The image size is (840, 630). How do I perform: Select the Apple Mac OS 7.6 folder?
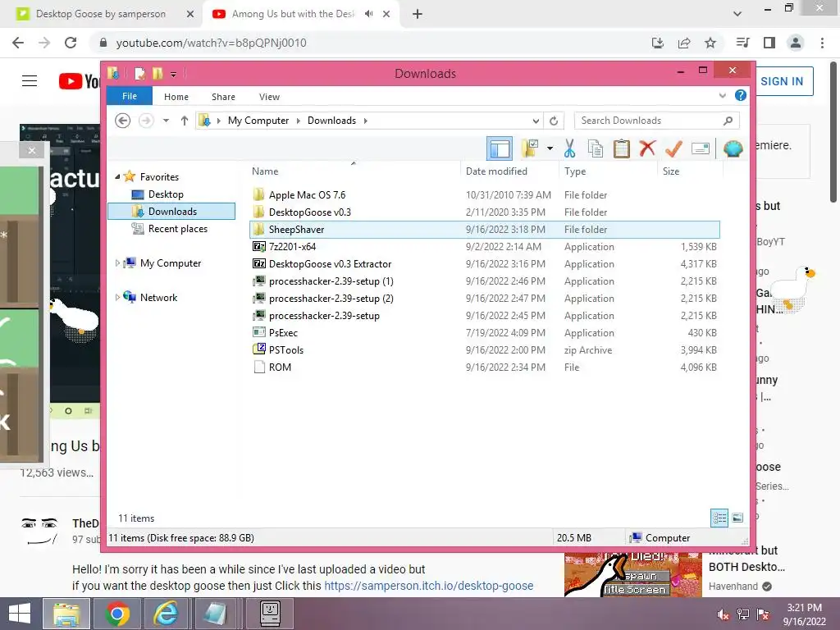[484, 195]
